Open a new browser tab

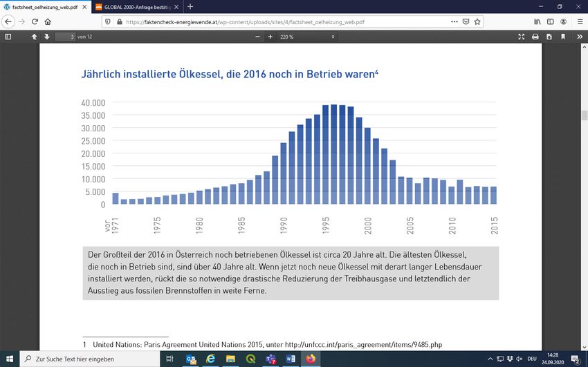(x=190, y=6)
